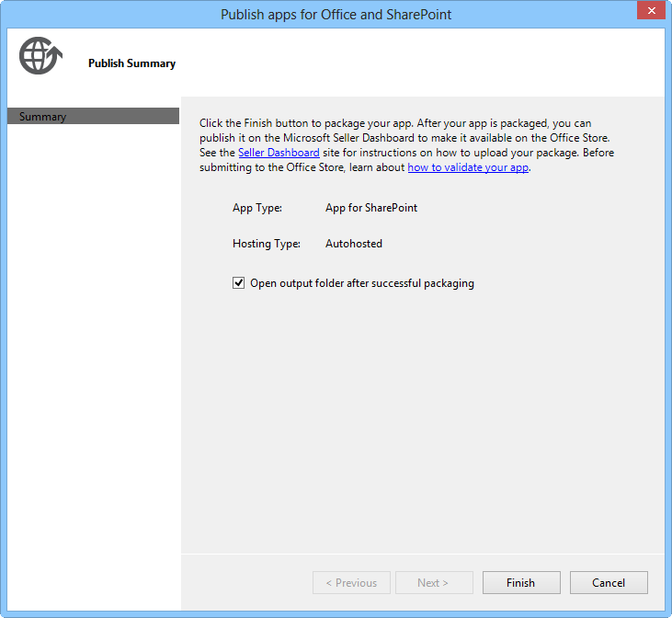Image resolution: width=672 pixels, height=618 pixels.
Task: Click the 'Hosting Type:' label
Action: 267,244
